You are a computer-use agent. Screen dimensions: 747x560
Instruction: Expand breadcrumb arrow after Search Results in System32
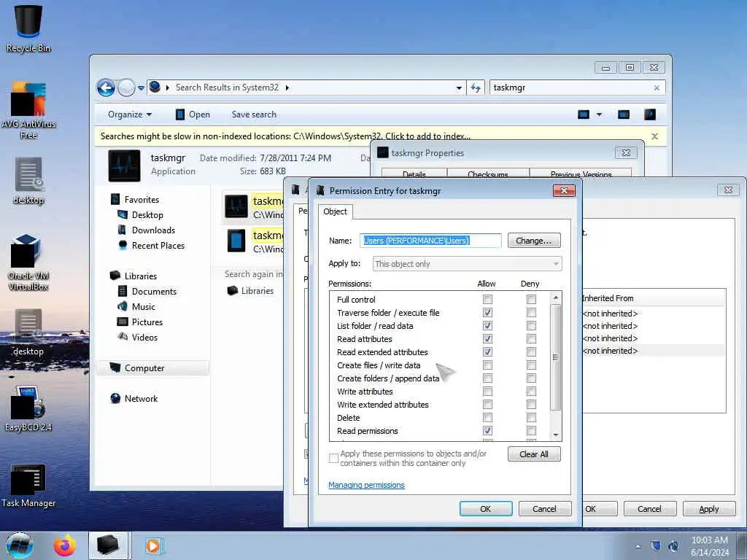(x=287, y=87)
